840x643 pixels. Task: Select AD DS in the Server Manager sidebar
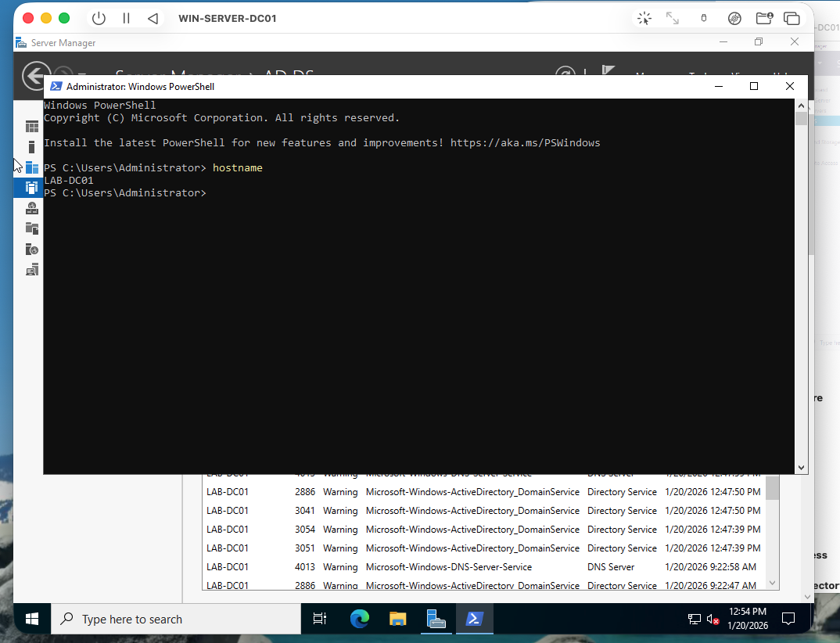pos(31,188)
